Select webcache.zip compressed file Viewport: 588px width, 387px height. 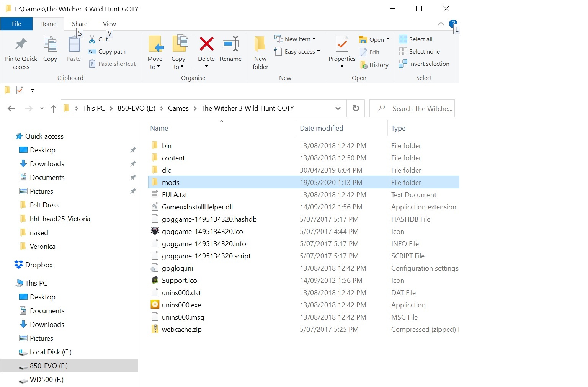point(181,329)
